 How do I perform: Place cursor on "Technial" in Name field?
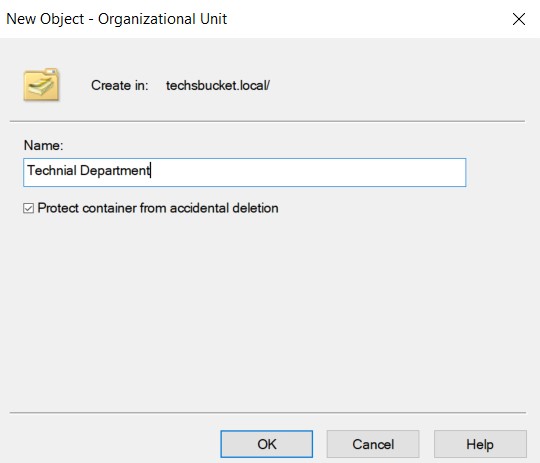(52, 171)
